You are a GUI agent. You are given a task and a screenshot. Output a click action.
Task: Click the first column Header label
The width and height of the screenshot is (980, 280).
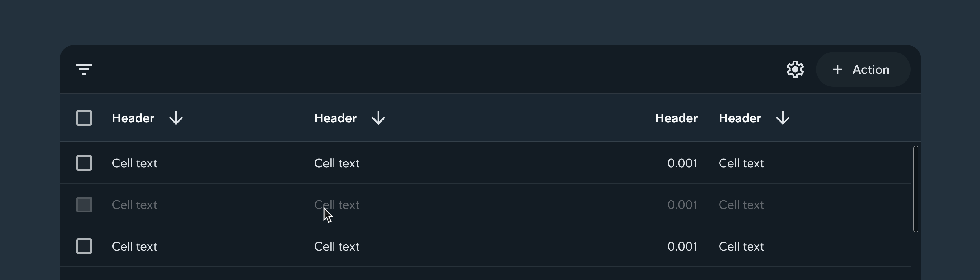click(x=133, y=118)
